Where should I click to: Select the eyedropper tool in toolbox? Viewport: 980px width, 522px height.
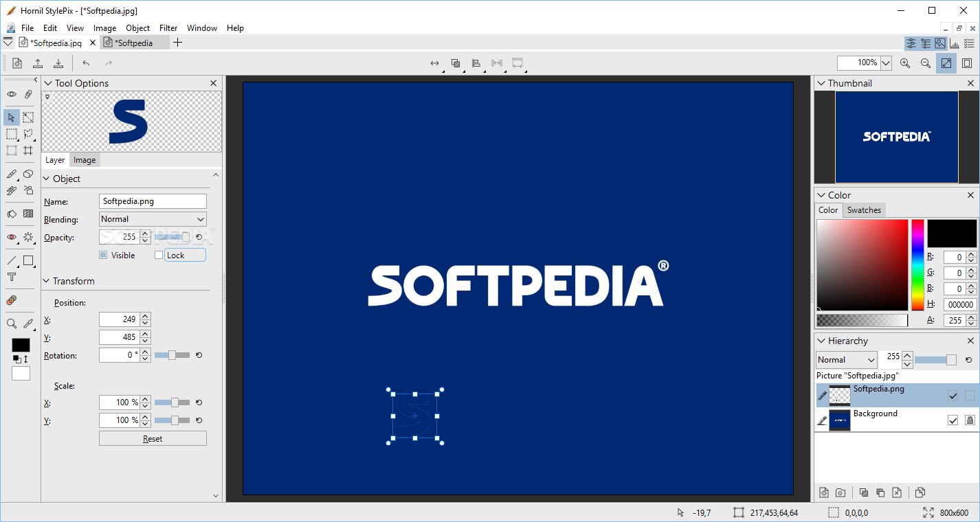coord(28,324)
